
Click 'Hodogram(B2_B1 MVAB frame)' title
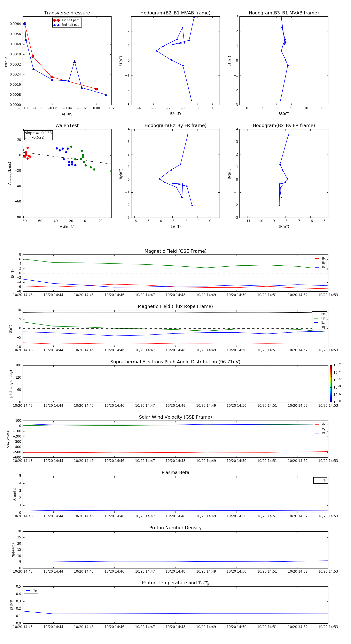click(175, 13)
